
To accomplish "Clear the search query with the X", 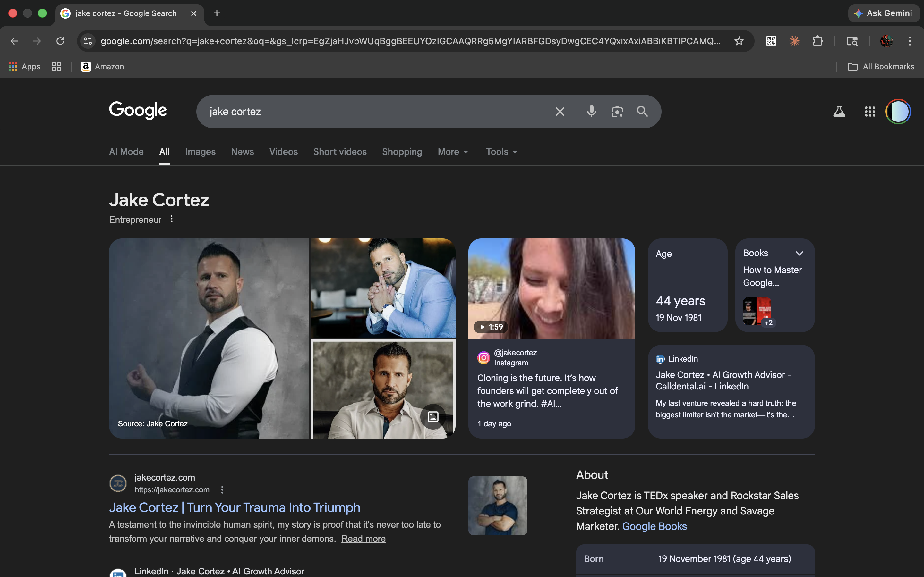I will pyautogui.click(x=560, y=111).
